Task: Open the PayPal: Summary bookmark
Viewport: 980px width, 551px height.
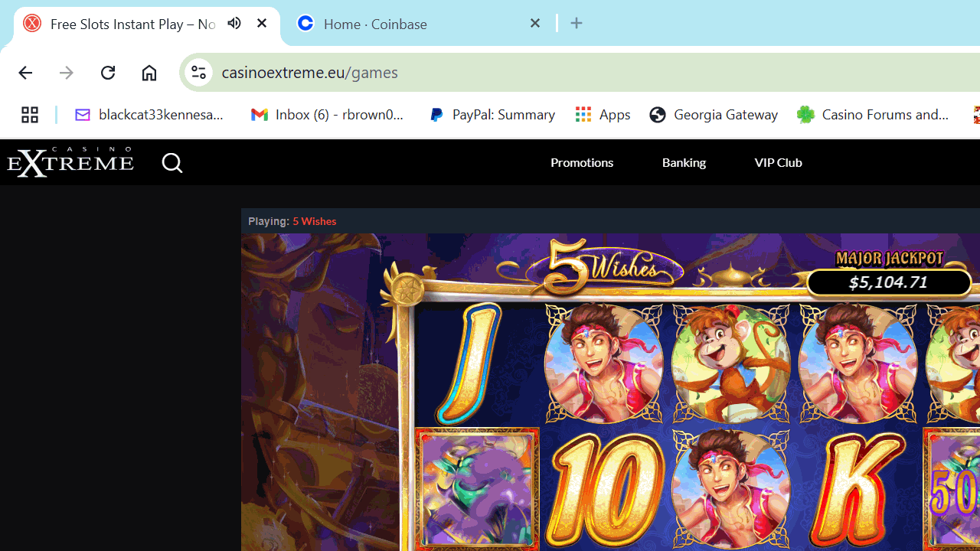Action: (492, 114)
